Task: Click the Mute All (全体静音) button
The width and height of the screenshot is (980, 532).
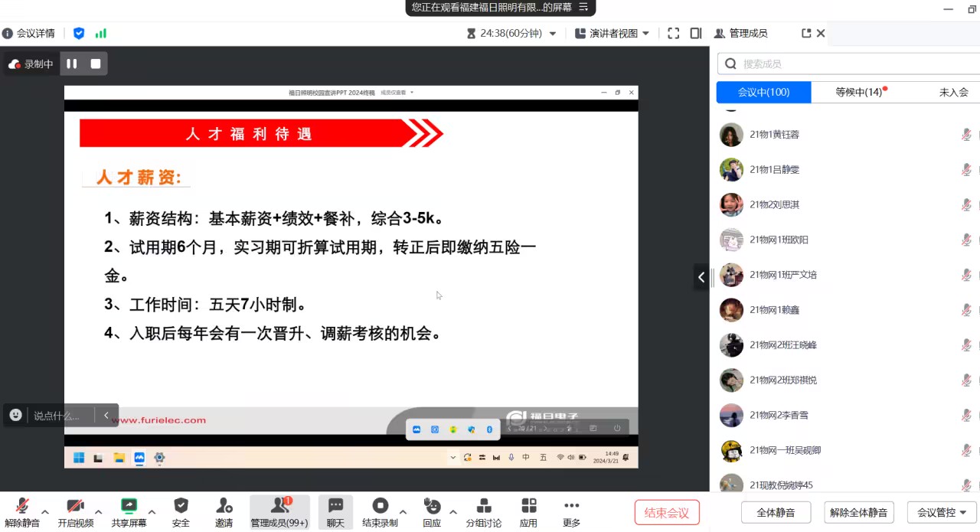Action: (x=776, y=513)
